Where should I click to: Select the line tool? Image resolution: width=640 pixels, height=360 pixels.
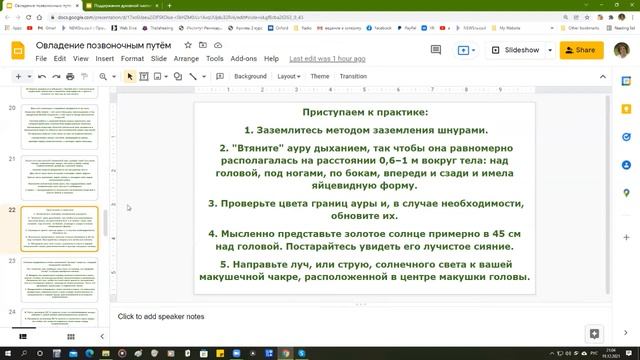[x=193, y=76]
